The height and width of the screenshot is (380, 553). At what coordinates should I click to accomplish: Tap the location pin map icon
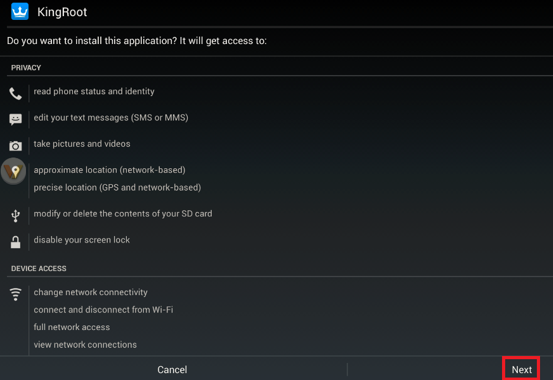click(x=14, y=171)
